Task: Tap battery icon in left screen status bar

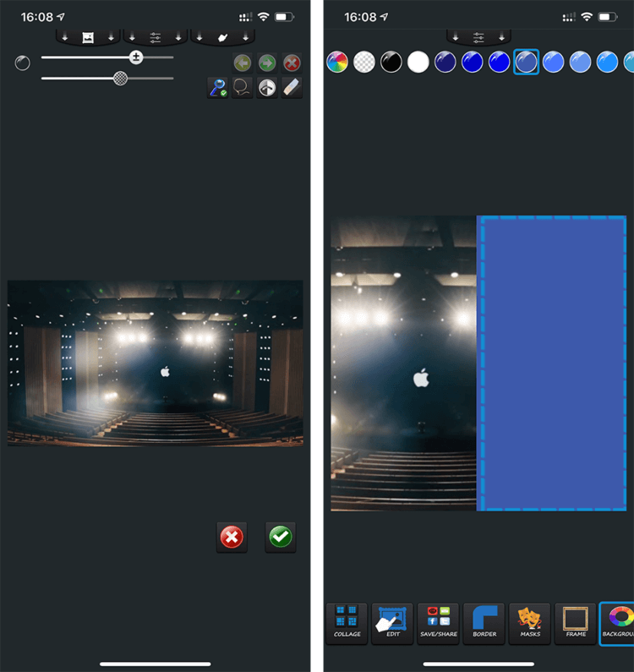Action: (284, 17)
